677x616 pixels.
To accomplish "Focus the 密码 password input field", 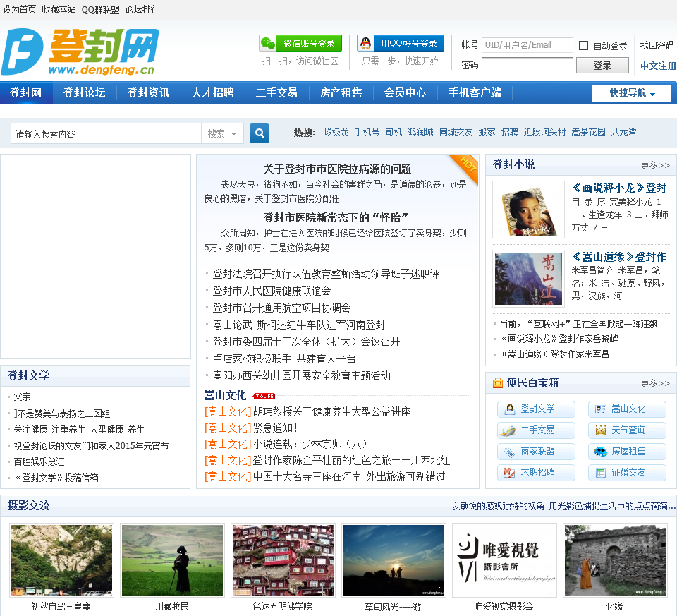I will (527, 65).
